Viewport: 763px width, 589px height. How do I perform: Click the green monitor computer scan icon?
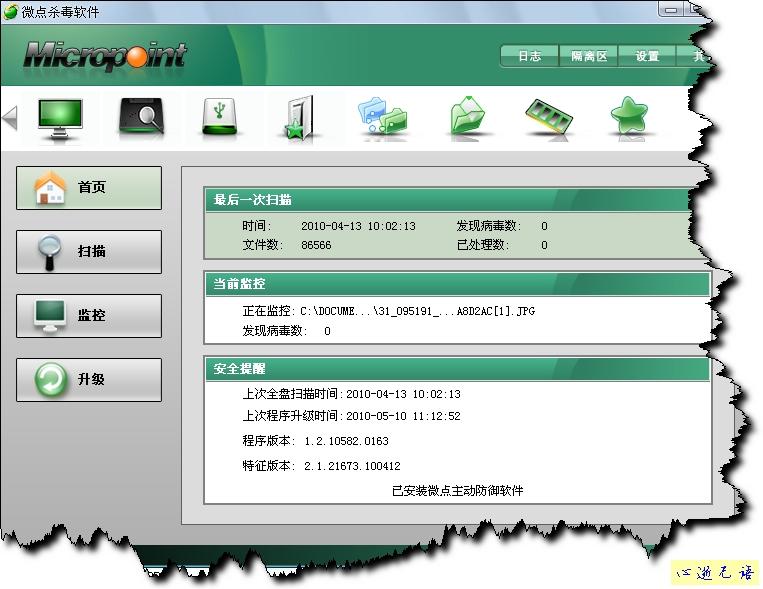tap(60, 118)
